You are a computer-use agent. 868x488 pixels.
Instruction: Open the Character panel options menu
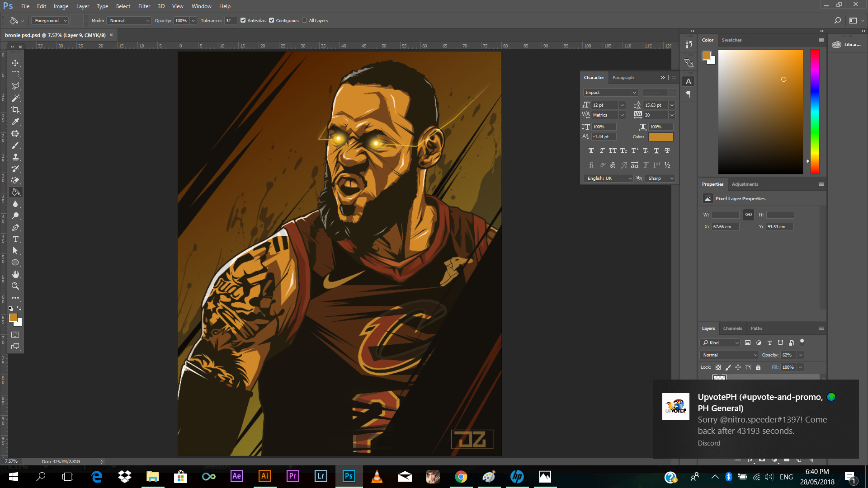[674, 77]
